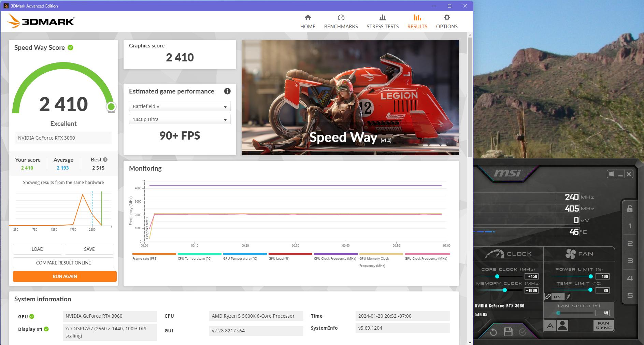Select profile slot 5 in Afterburner
This screenshot has height=345, width=644.
[630, 296]
